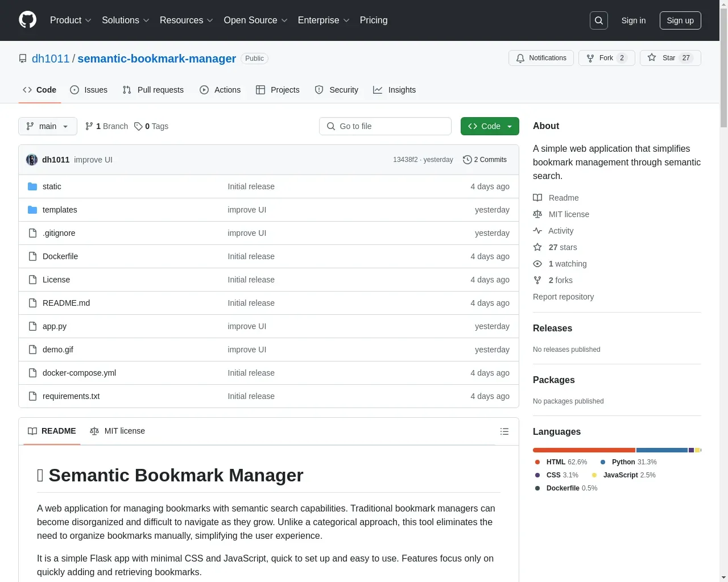The image size is (728, 582).
Task: Switch to the Insights tab
Action: (x=395, y=90)
